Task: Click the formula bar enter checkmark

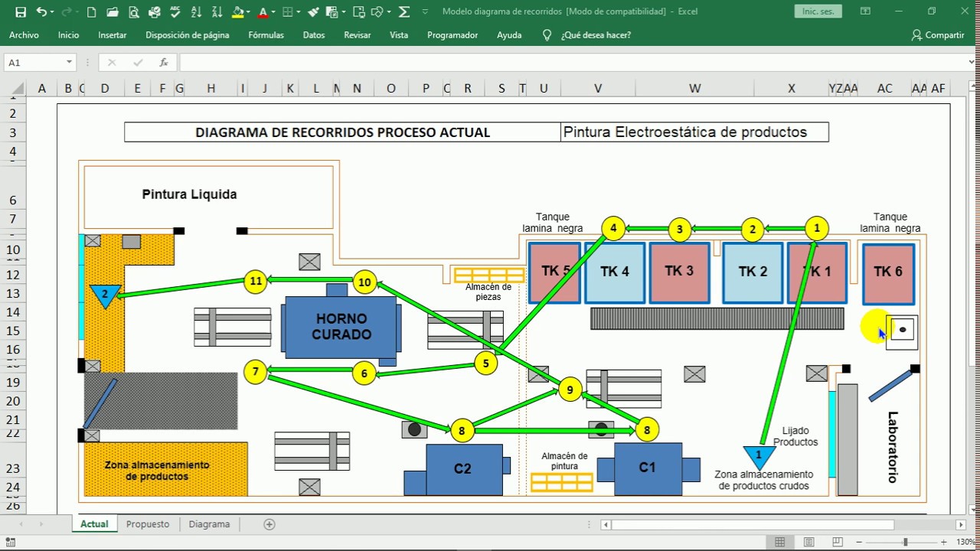Action: (x=138, y=63)
